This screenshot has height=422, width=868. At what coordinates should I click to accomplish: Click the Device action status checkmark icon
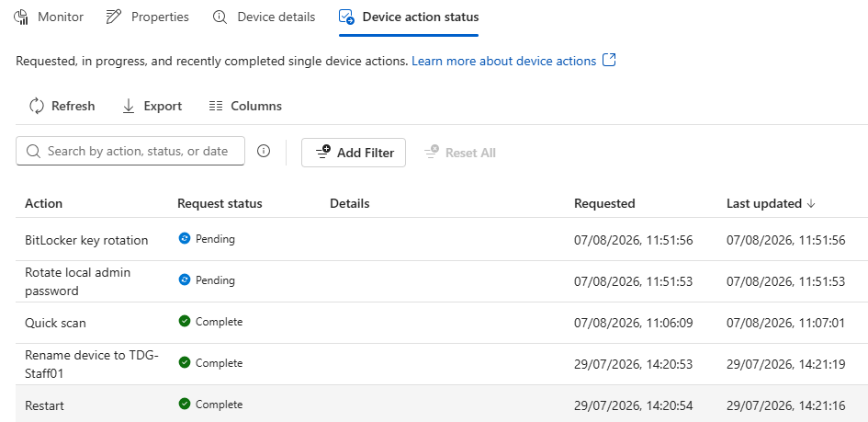346,17
